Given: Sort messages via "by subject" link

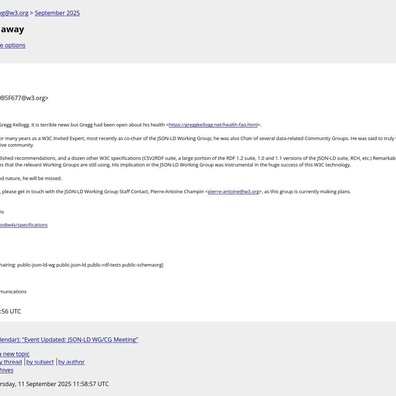Looking at the screenshot, I should click(40, 362).
